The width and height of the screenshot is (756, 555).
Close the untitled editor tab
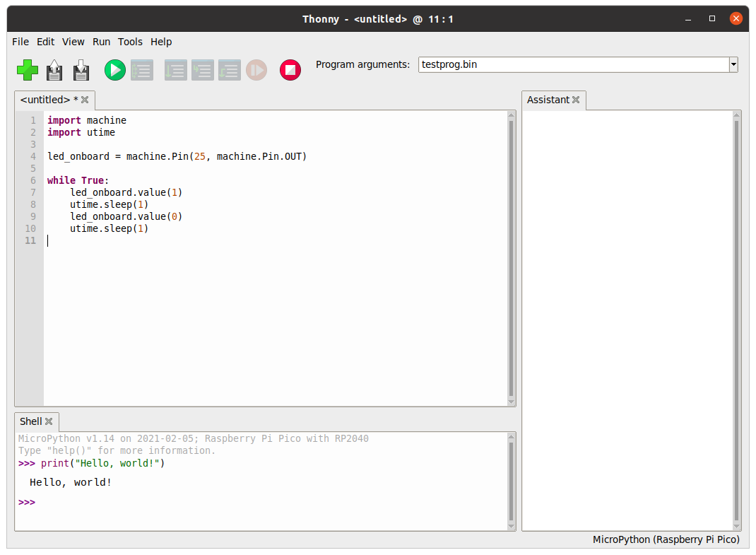(85, 100)
